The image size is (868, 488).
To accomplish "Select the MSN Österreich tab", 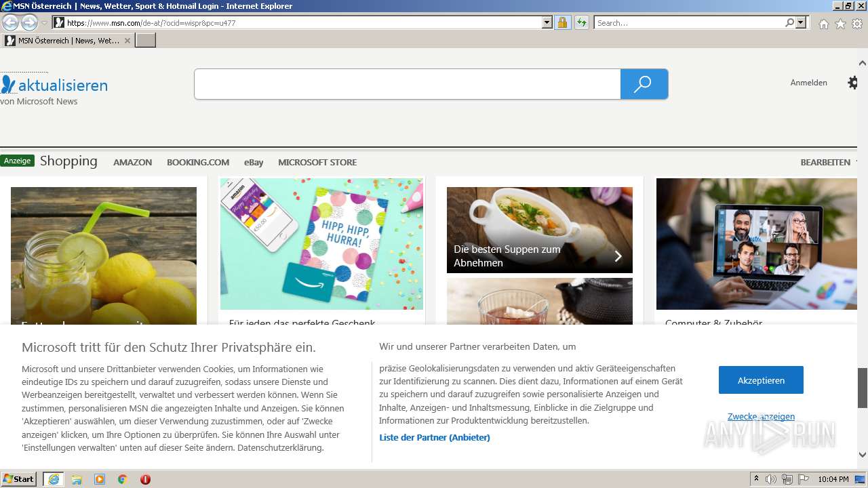I will [x=68, y=41].
